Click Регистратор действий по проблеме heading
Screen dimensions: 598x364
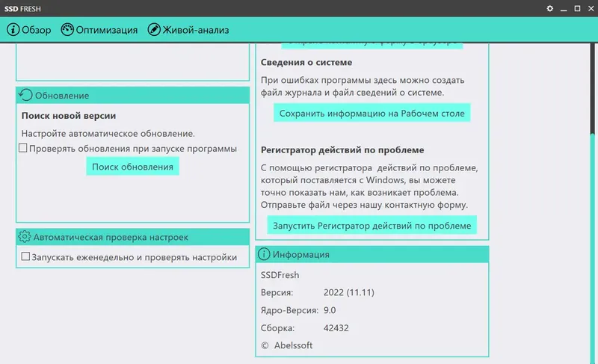click(x=342, y=149)
